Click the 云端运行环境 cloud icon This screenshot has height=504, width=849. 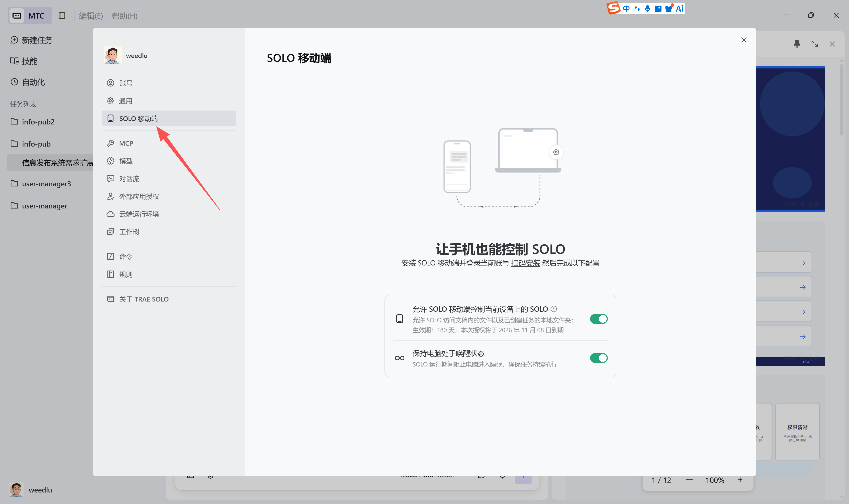click(x=110, y=214)
